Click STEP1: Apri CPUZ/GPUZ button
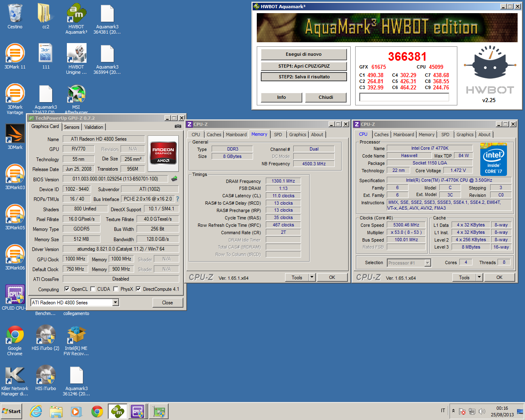The height and width of the screenshot is (420, 525). (x=304, y=66)
